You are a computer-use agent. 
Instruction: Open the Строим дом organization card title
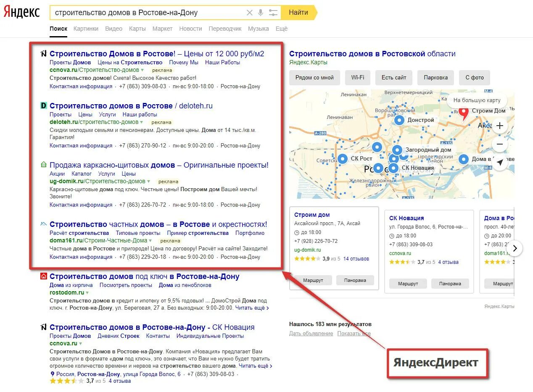[x=312, y=215]
